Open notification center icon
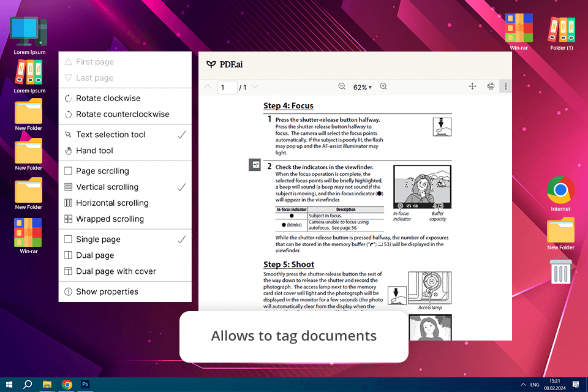The image size is (588, 392). (576, 385)
